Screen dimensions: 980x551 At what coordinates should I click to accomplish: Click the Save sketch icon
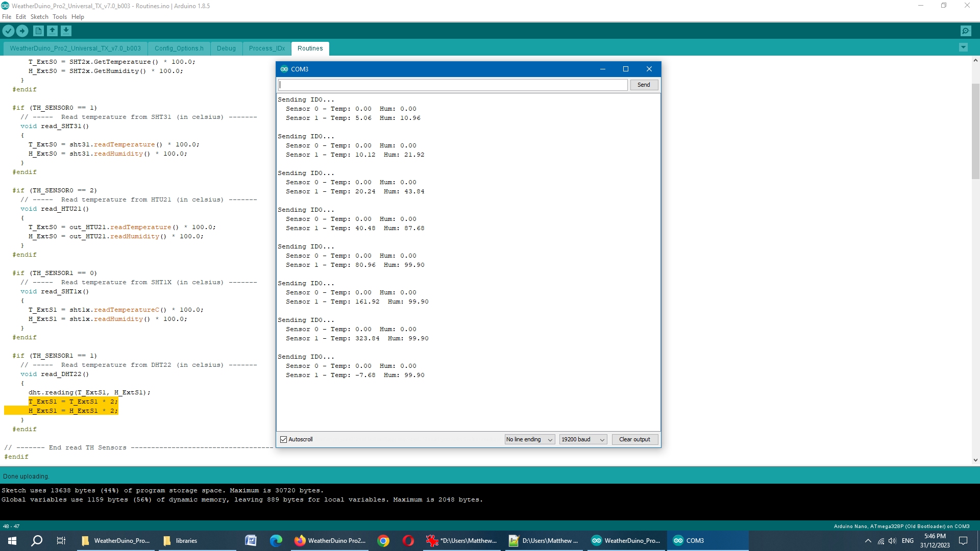coord(66,31)
